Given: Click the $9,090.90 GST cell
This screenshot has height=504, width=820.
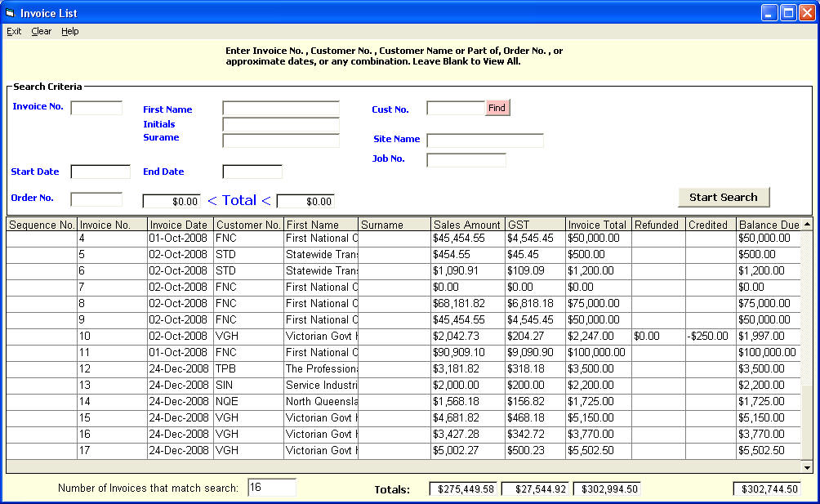Looking at the screenshot, I should (x=536, y=352).
